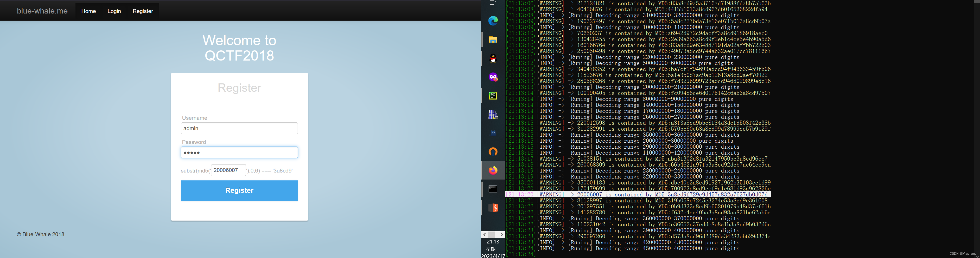Open Task View icon atop the taskbar
Screen dimensions: 980x258
(x=493, y=3)
